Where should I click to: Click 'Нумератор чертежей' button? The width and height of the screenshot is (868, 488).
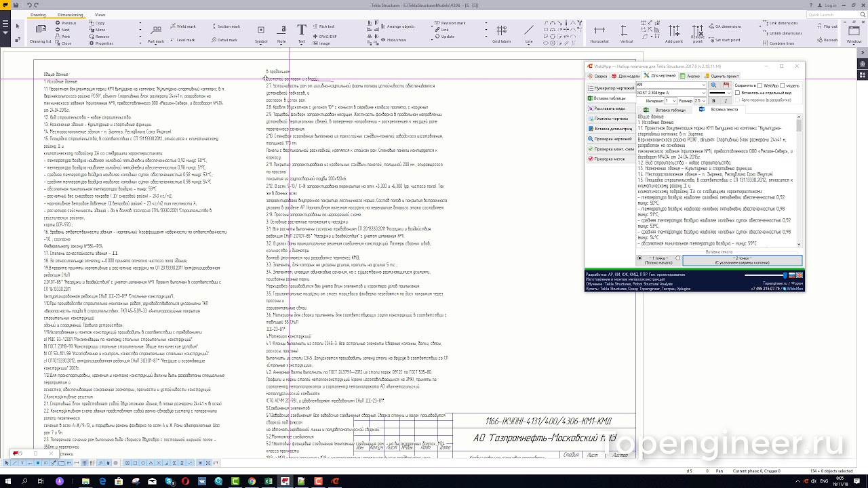[x=610, y=88]
